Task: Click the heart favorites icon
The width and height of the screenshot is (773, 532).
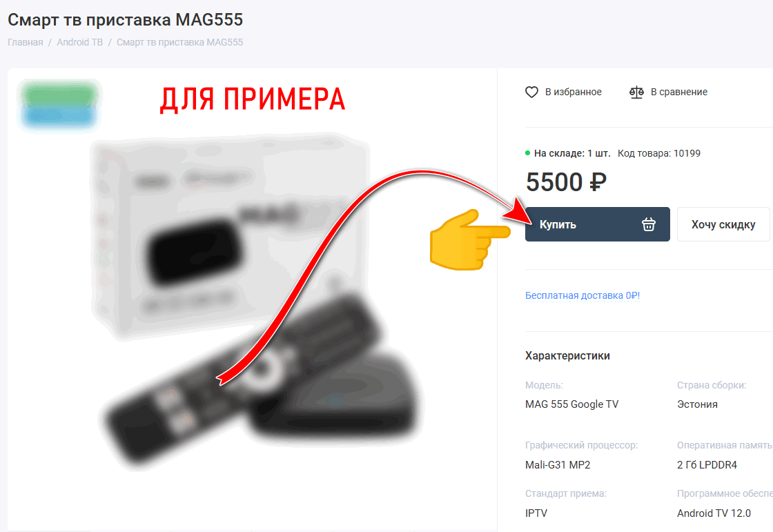Action: click(x=531, y=92)
